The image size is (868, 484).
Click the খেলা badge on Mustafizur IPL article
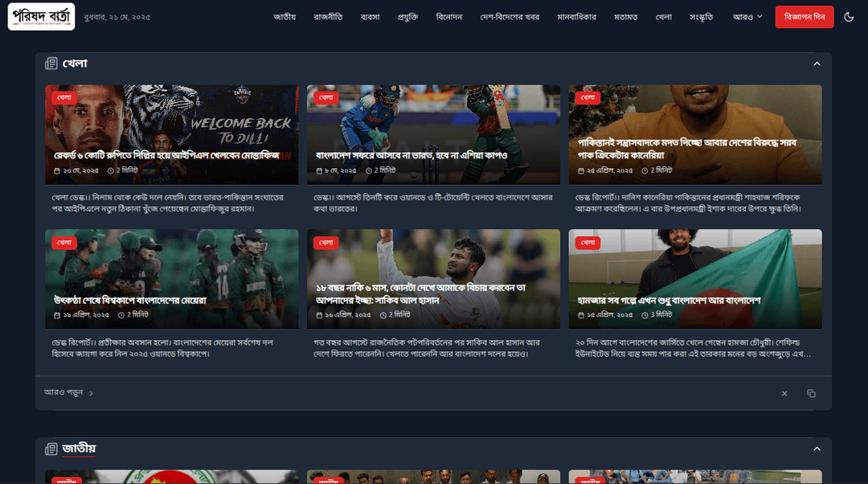pyautogui.click(x=64, y=97)
